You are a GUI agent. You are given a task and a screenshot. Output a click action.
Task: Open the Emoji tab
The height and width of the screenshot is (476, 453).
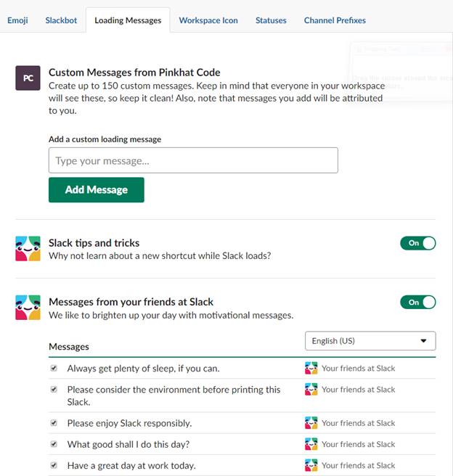click(17, 20)
